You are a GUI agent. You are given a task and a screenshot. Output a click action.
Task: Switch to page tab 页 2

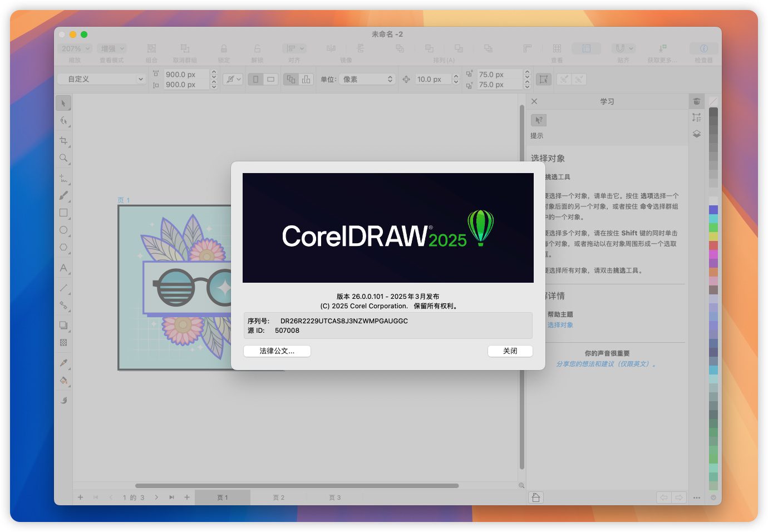(x=278, y=497)
